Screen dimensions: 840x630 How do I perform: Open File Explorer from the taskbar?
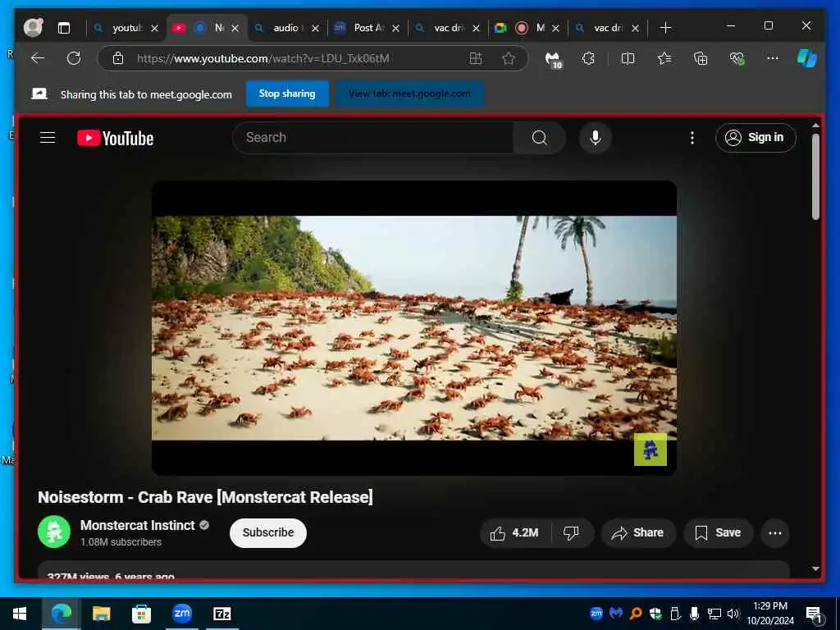pyautogui.click(x=101, y=614)
